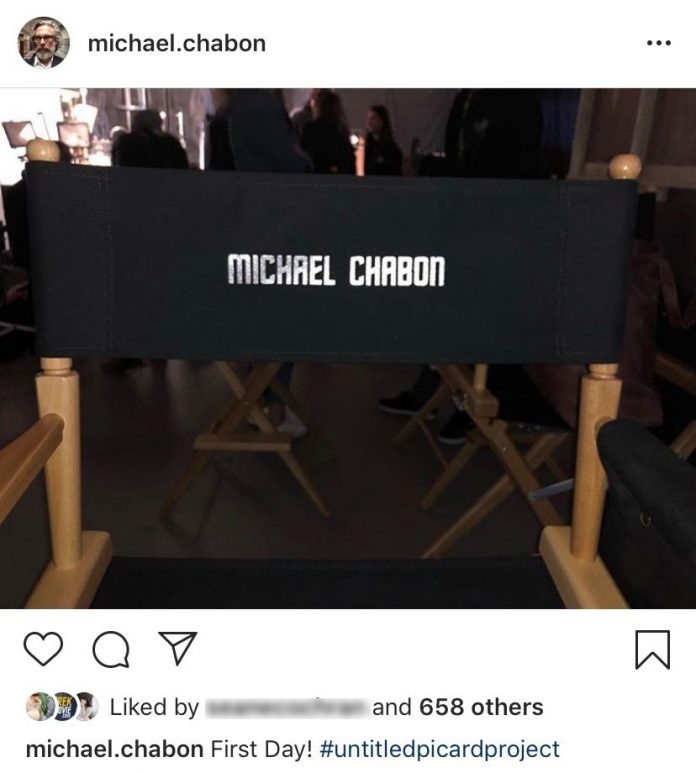Share the post via paper plane icon
This screenshot has width=696, height=773.
click(x=177, y=648)
